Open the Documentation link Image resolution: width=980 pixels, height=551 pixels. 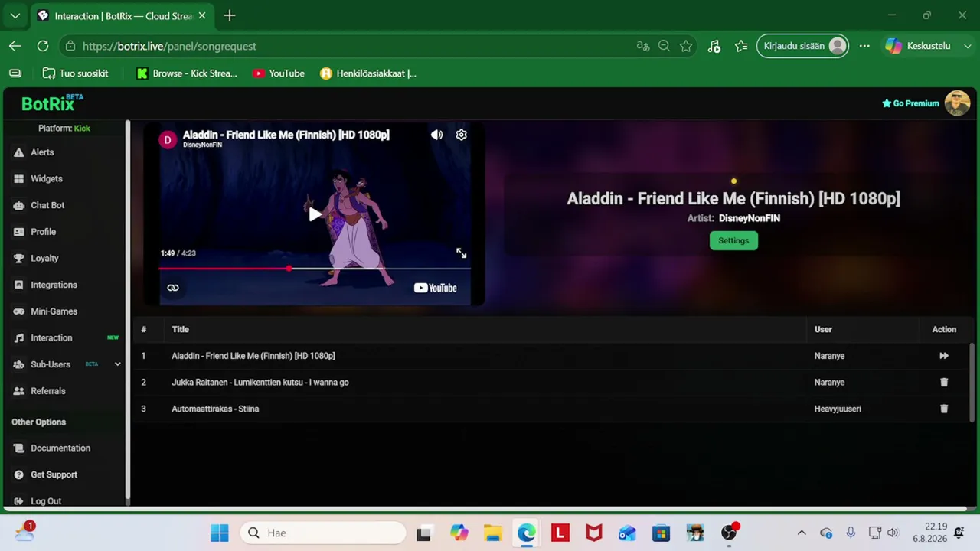[60, 448]
